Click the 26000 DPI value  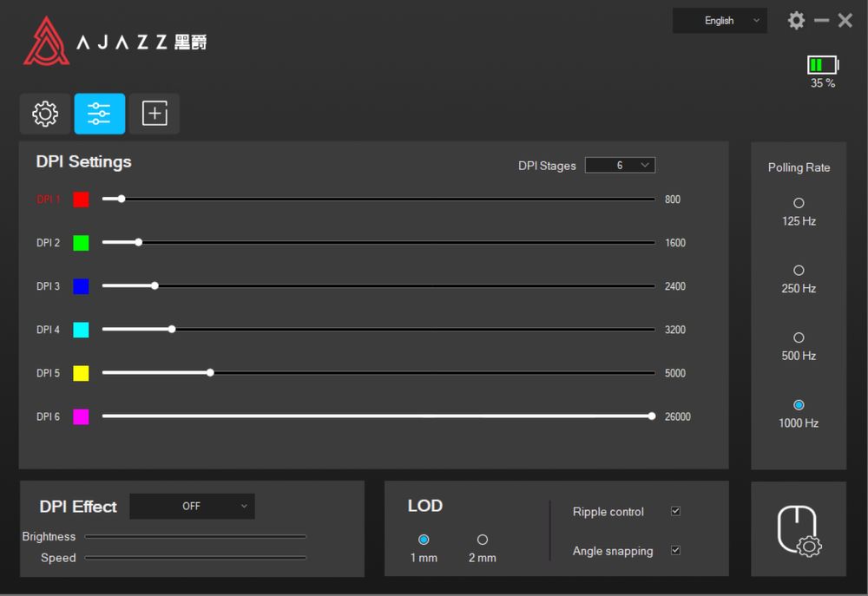tap(678, 416)
